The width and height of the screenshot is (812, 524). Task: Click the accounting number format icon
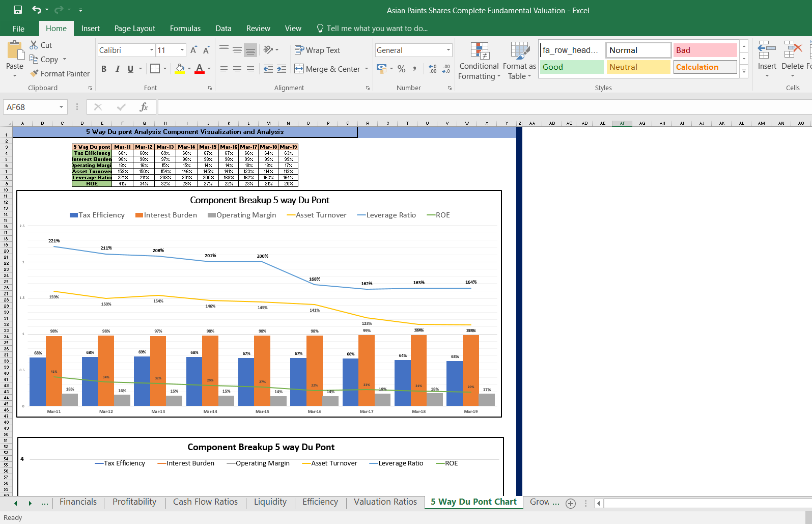pyautogui.click(x=381, y=68)
